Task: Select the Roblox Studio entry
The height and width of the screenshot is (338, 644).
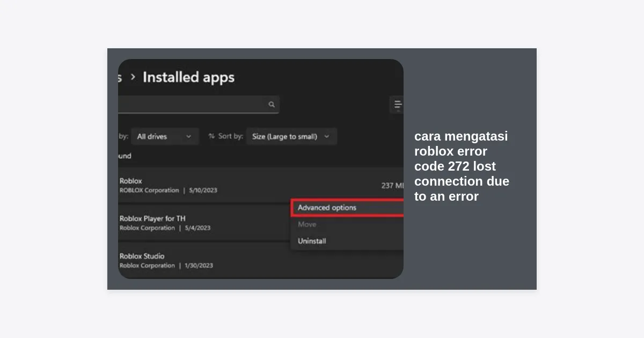Action: coord(142,256)
